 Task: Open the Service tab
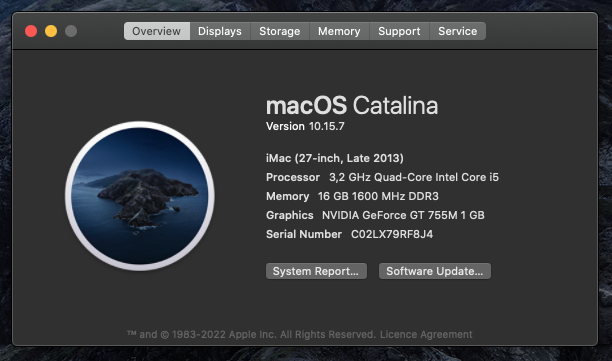pos(457,31)
